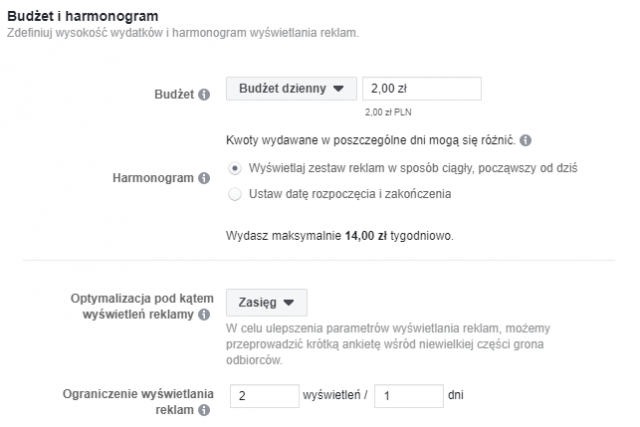Click the days number input field
This screenshot has width=640, height=427.
point(408,396)
